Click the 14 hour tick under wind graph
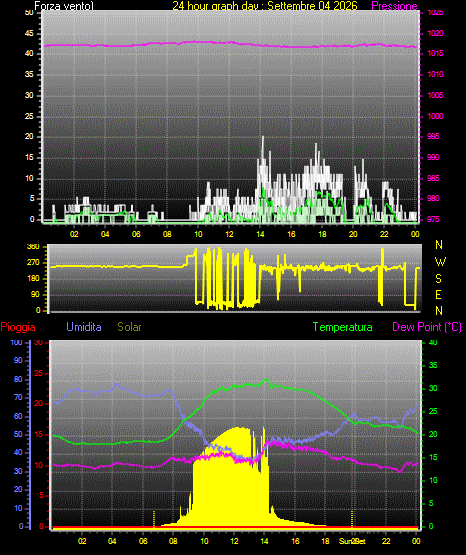 [x=260, y=234]
